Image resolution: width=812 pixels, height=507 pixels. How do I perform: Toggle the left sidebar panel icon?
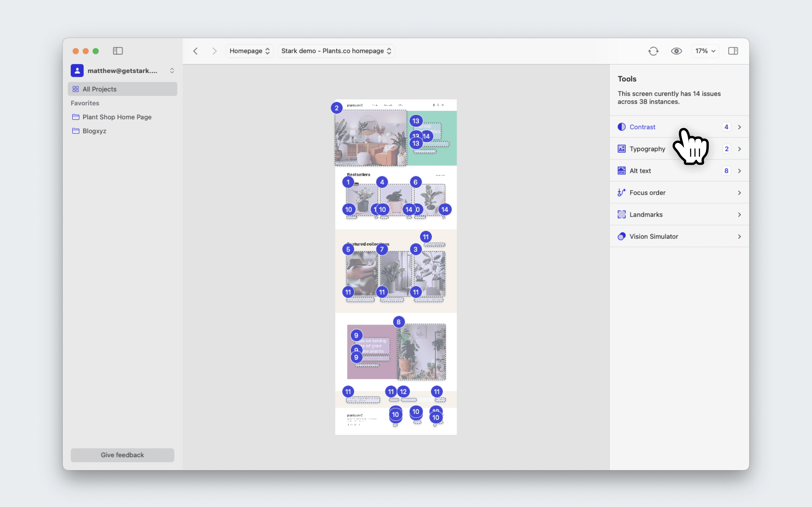point(118,51)
